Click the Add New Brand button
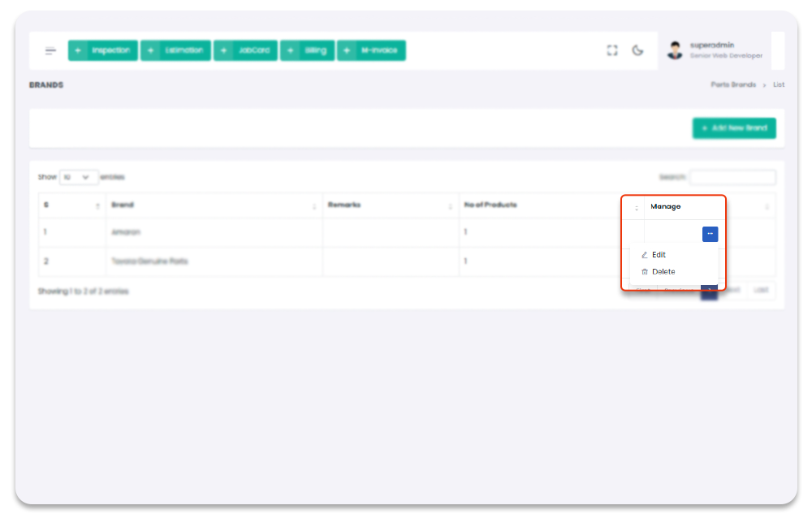 [734, 128]
